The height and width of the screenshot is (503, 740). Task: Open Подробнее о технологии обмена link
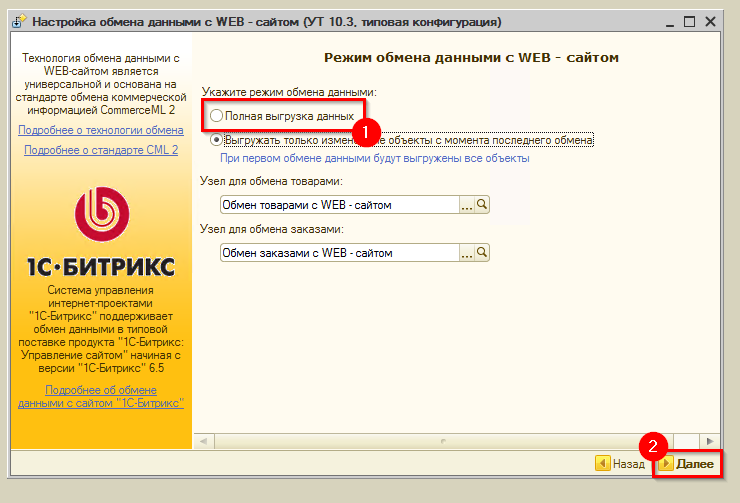101,130
